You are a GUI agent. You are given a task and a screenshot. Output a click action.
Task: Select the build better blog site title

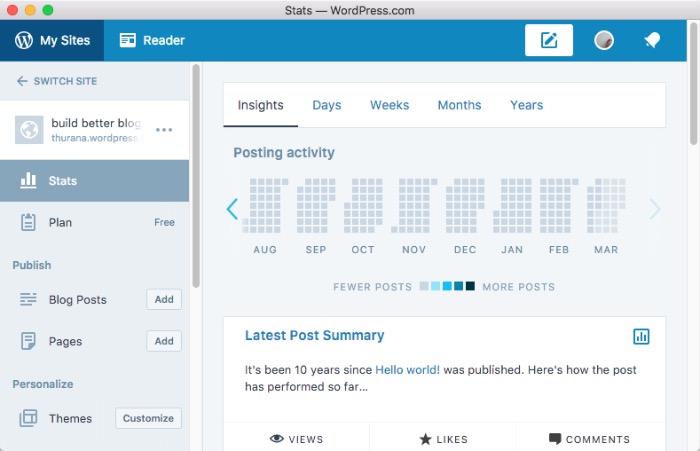point(96,123)
